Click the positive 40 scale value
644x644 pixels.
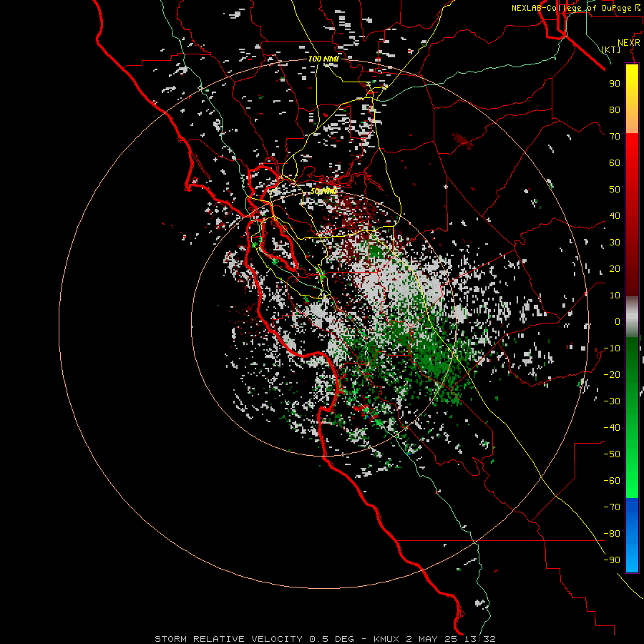pos(615,215)
